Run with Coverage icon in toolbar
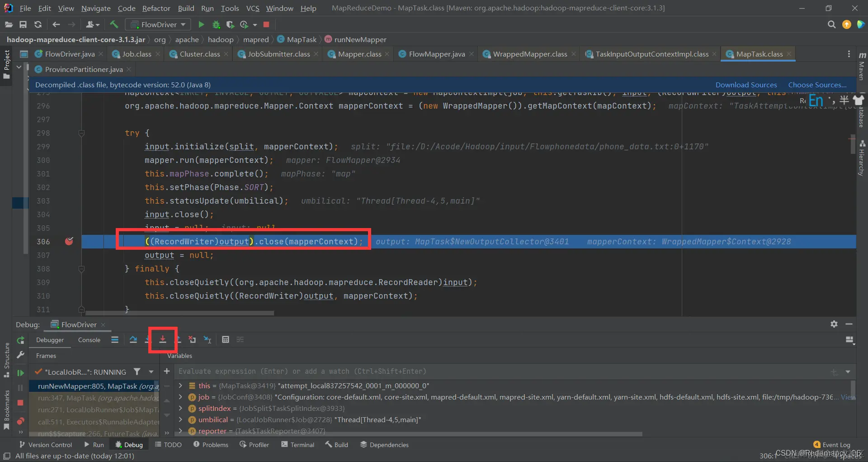Viewport: 868px width, 462px height. [230, 24]
